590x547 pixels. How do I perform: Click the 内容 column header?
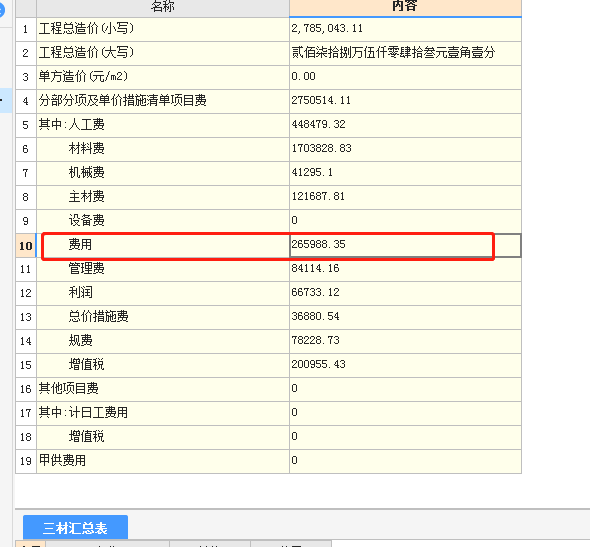click(405, 8)
